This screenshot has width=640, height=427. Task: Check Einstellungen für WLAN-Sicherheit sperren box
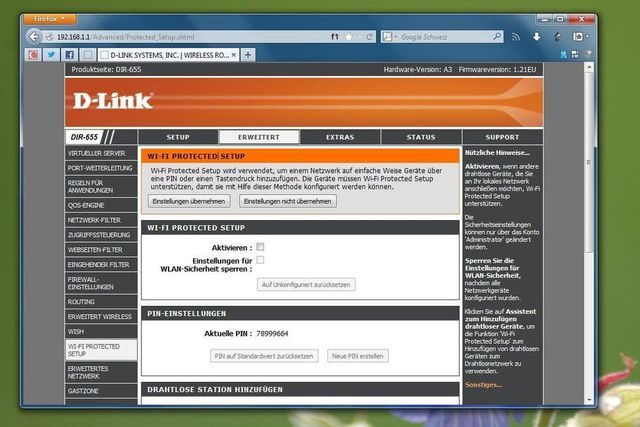(x=260, y=260)
